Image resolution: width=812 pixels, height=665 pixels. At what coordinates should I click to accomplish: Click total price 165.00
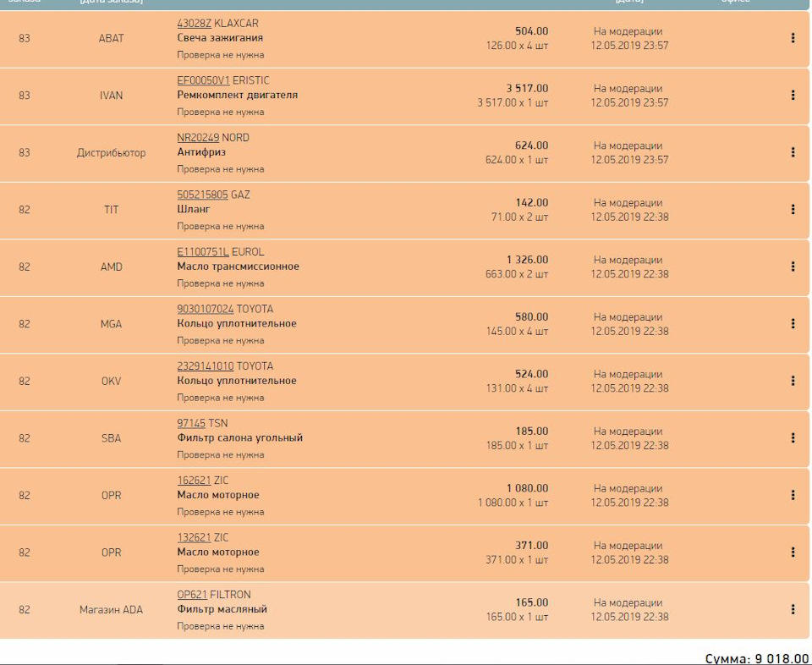pyautogui.click(x=531, y=602)
